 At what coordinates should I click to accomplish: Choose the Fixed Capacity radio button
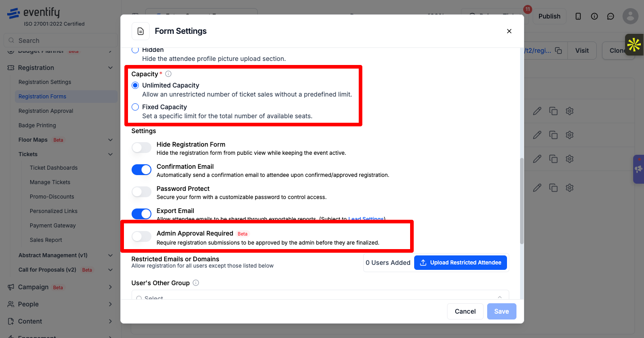(x=135, y=107)
